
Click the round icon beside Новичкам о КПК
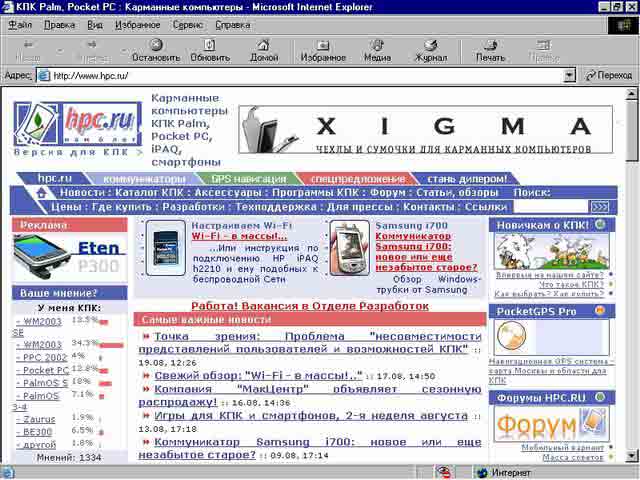(600, 224)
